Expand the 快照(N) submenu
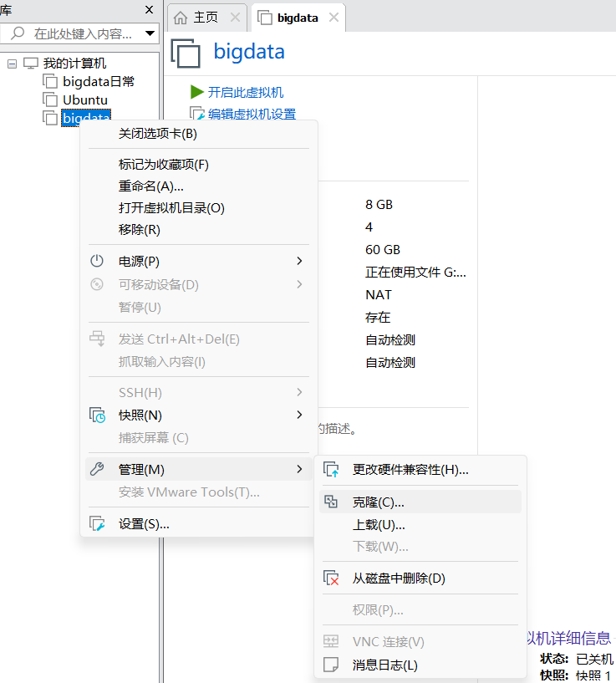This screenshot has height=683, width=616. coord(299,415)
